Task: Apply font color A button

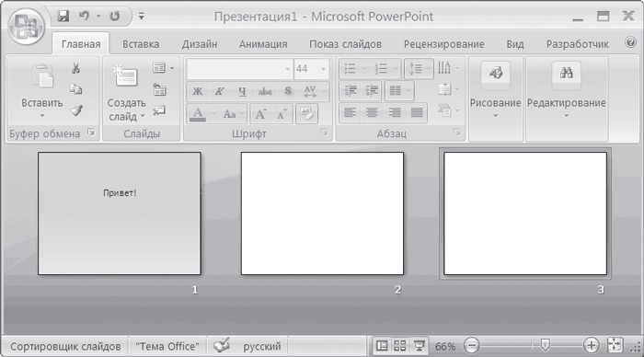Action: (198, 113)
